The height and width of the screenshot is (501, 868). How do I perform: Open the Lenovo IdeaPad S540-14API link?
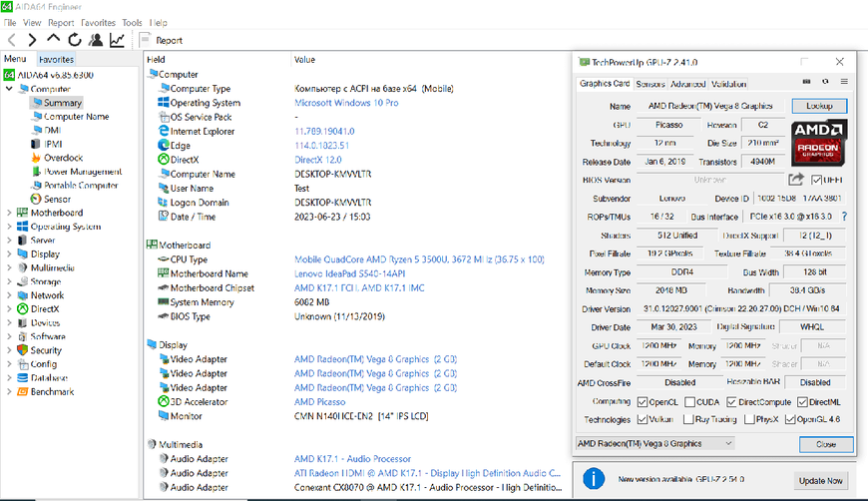click(x=349, y=273)
